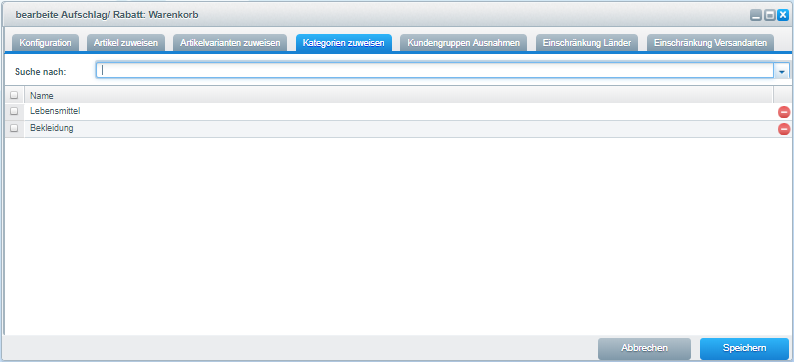Switch to Einschränkung Länder tab
The height and width of the screenshot is (362, 794).
[586, 43]
